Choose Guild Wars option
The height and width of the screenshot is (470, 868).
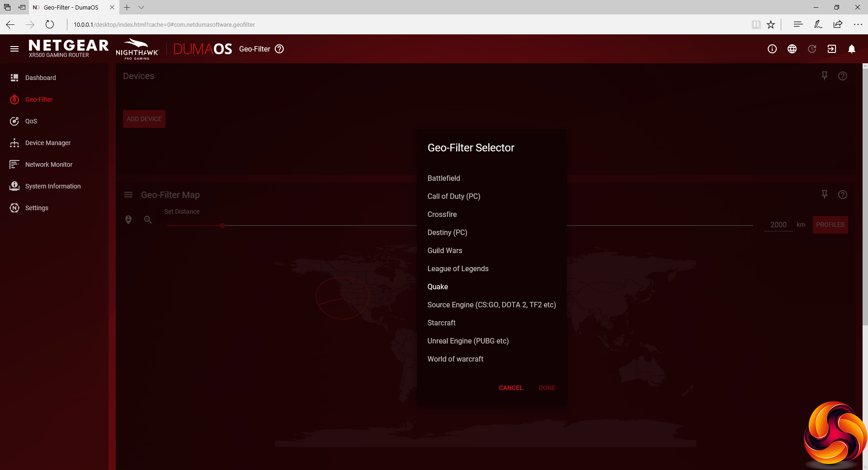pyautogui.click(x=492, y=250)
